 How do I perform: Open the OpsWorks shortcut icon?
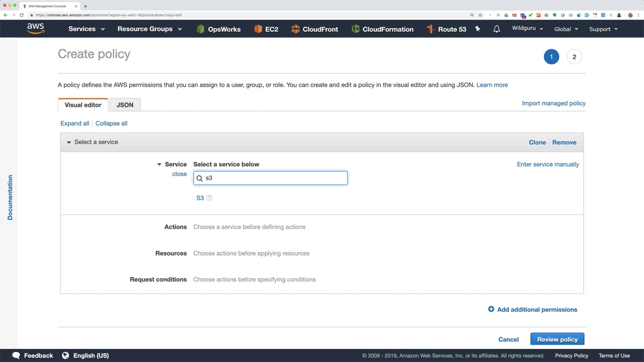201,29
